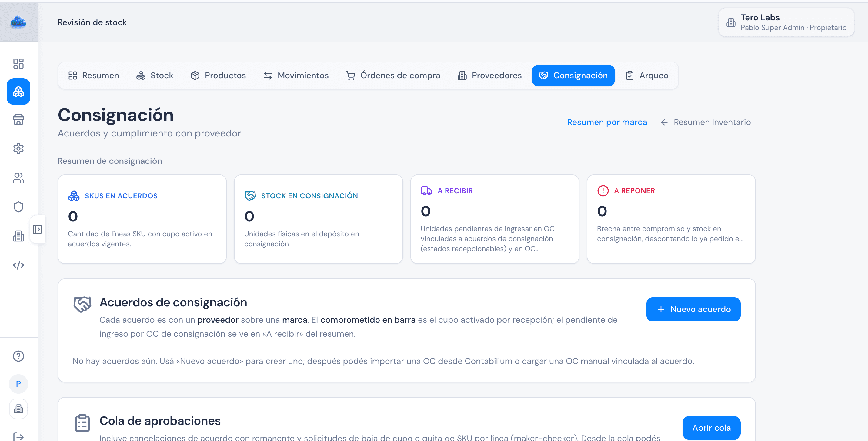Click the STOCK EN CONSIGNACIÓN label
The image size is (868, 441).
point(309,196)
